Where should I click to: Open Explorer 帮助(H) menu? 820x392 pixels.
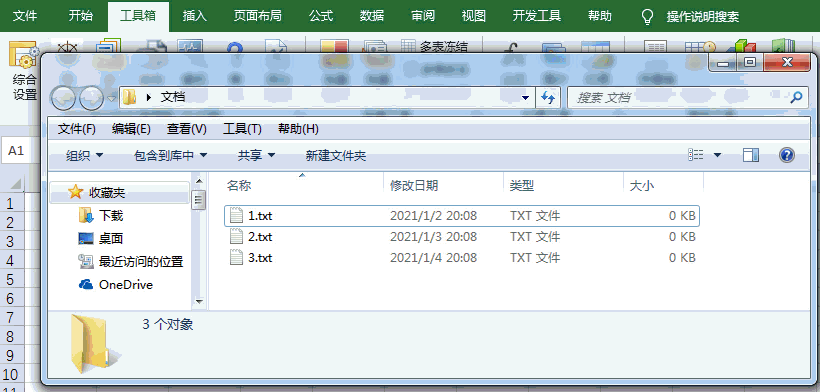coord(298,129)
